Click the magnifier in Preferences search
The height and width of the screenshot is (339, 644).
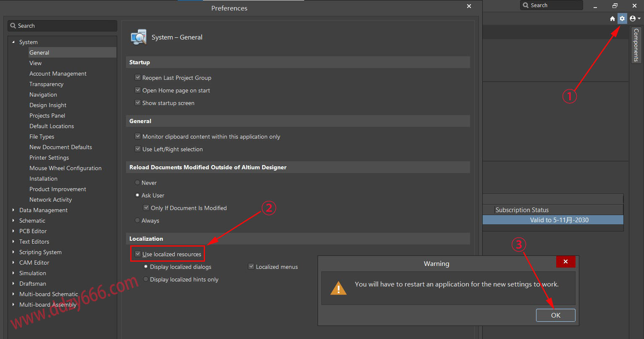13,26
